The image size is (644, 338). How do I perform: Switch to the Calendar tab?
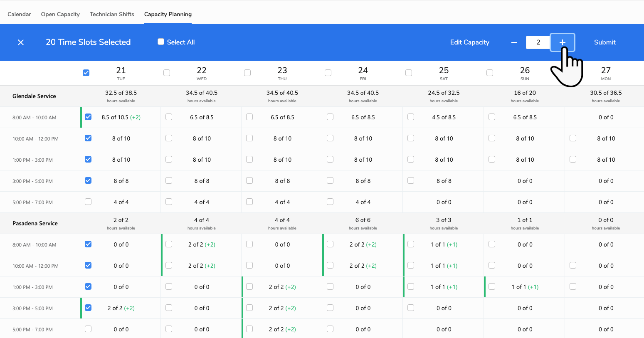click(19, 14)
